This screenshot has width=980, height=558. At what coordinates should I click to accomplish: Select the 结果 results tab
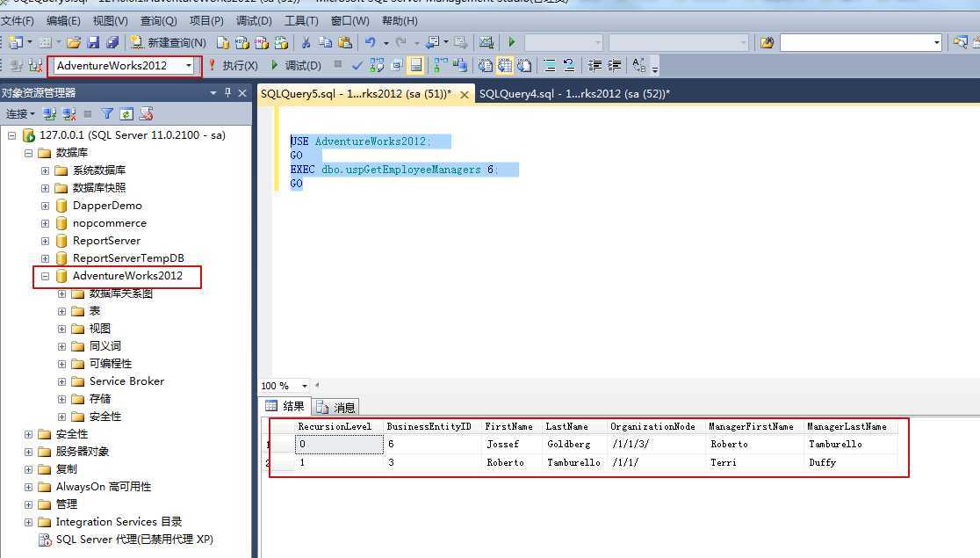285,406
